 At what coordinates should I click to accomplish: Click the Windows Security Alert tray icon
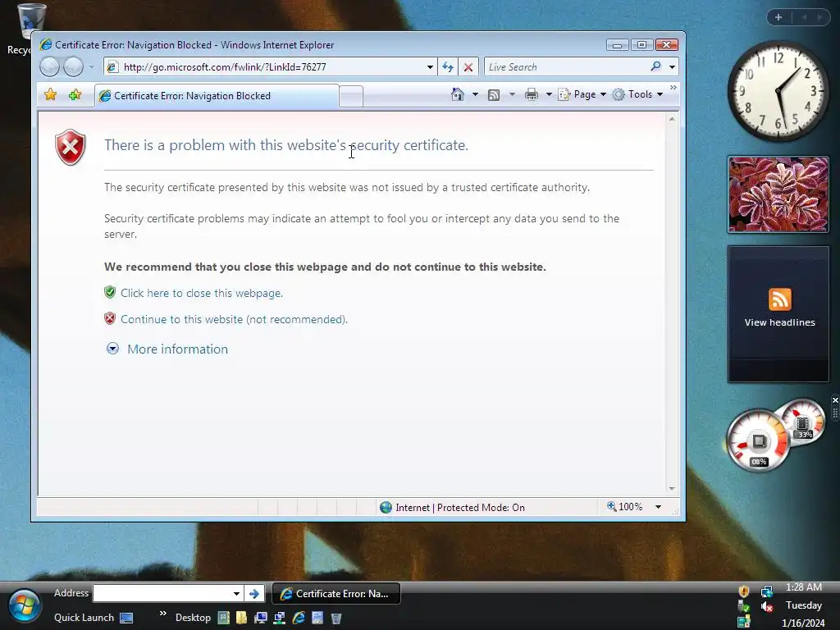743,591
